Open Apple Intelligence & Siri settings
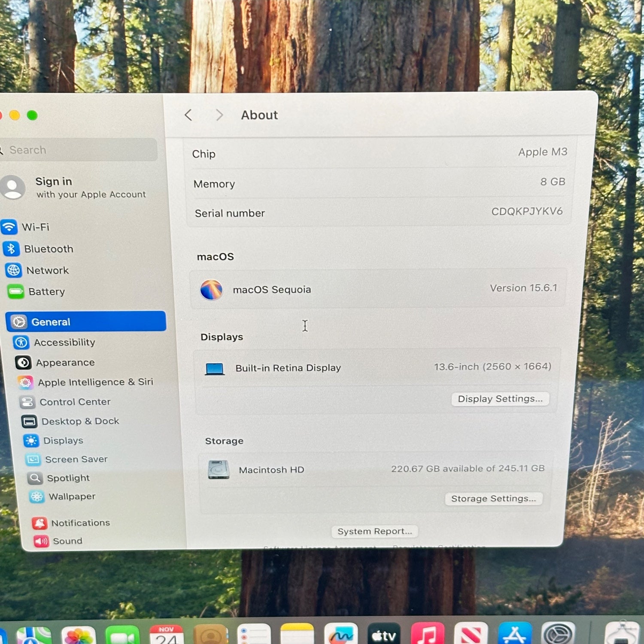644x644 pixels. click(95, 382)
